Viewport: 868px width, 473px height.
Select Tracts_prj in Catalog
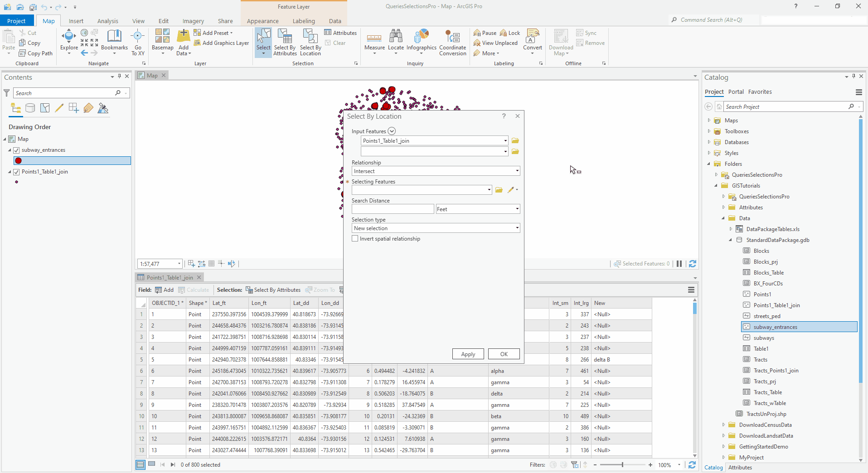tap(765, 381)
